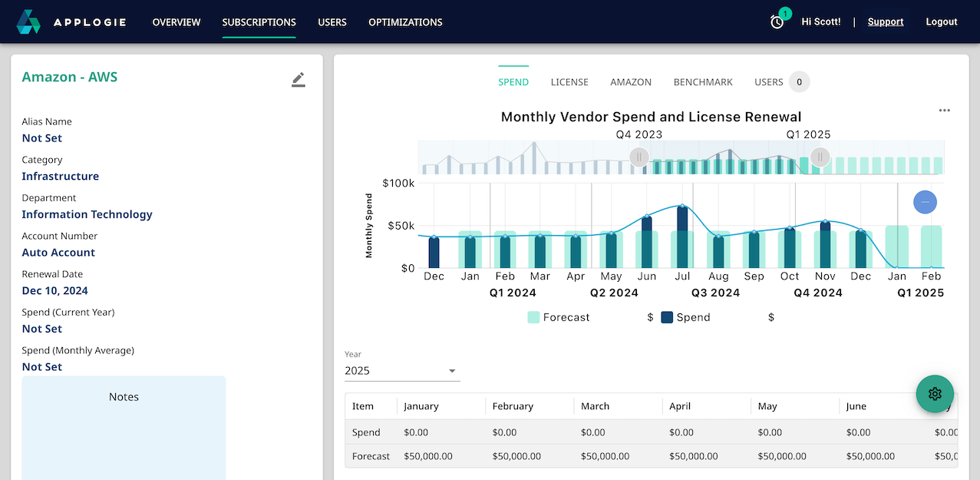980x480 pixels.
Task: Click the January Spend cell $0.00
Action: 416,432
